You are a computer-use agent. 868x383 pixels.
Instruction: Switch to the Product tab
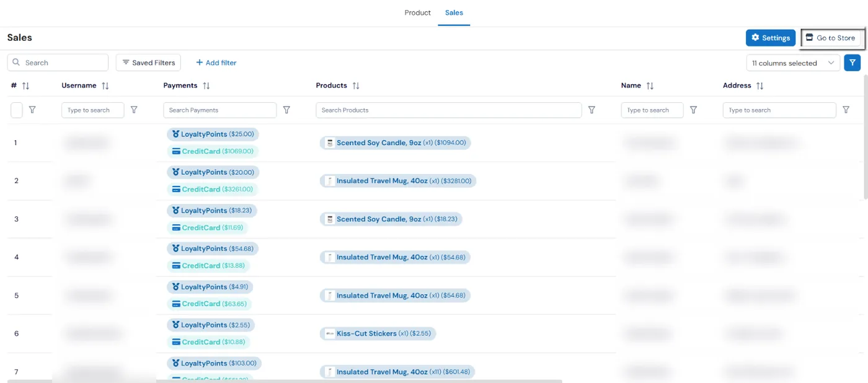(x=417, y=12)
